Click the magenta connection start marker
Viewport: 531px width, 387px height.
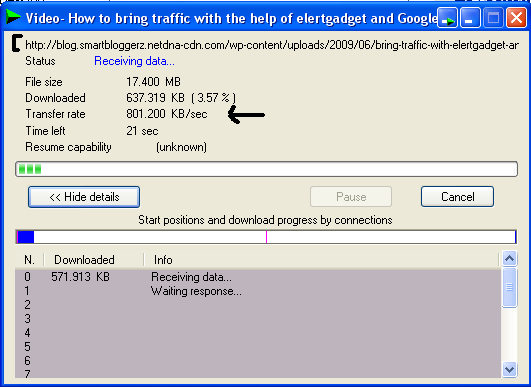click(267, 237)
